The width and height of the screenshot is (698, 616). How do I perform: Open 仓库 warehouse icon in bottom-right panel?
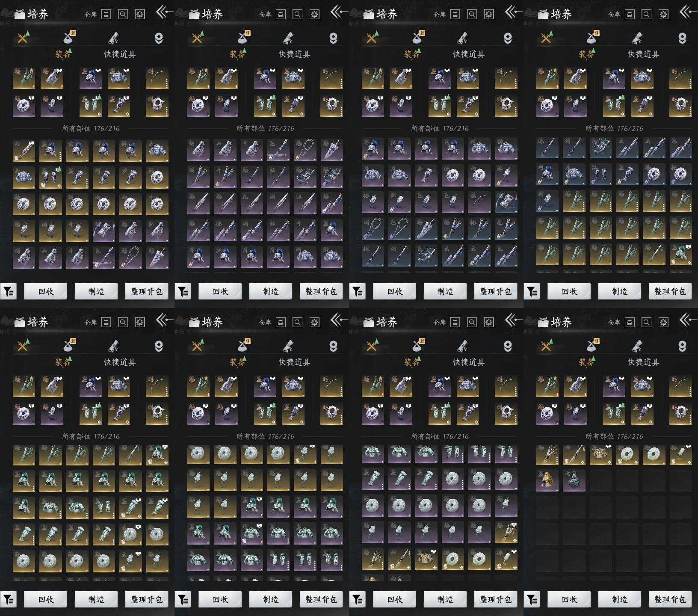(630, 323)
